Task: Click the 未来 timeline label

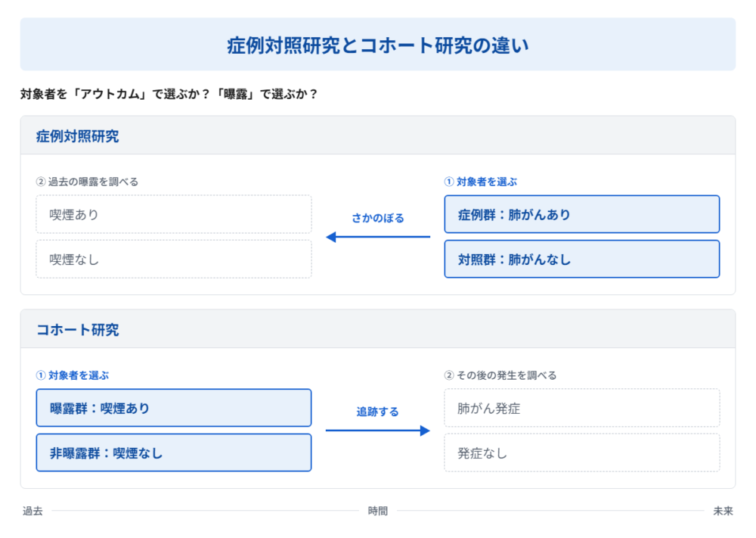Action: pos(723,511)
